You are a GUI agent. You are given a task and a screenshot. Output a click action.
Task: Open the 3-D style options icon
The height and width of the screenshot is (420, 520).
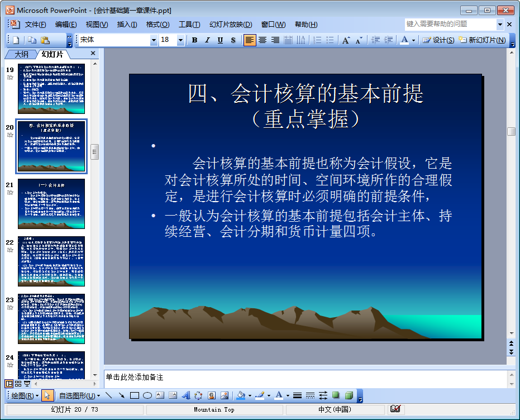[x=349, y=395]
